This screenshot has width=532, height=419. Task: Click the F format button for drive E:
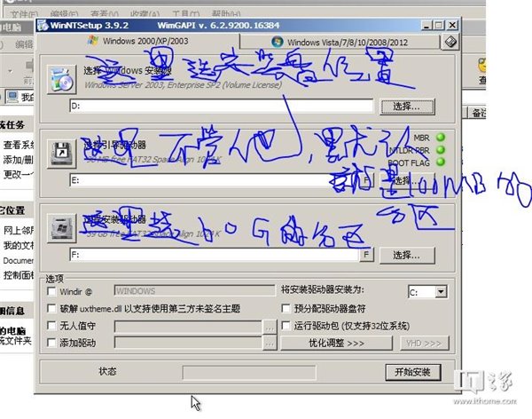pos(366,180)
